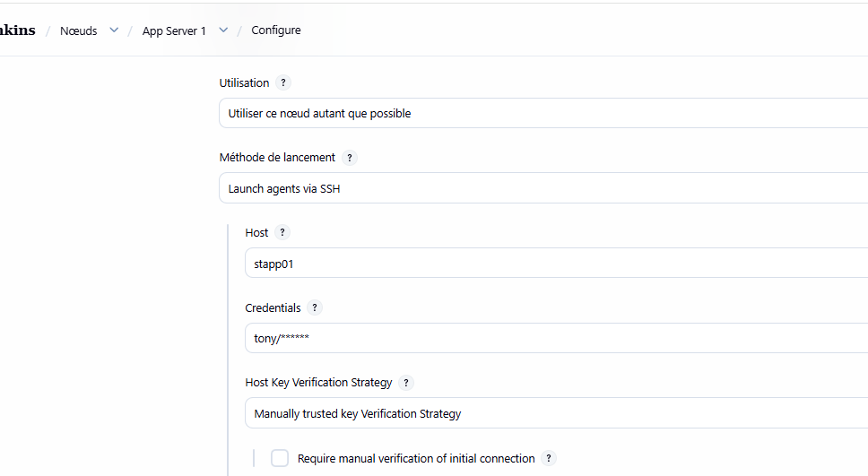This screenshot has width=868, height=476.
Task: Click the Jenkins logo text
Action: 18,30
